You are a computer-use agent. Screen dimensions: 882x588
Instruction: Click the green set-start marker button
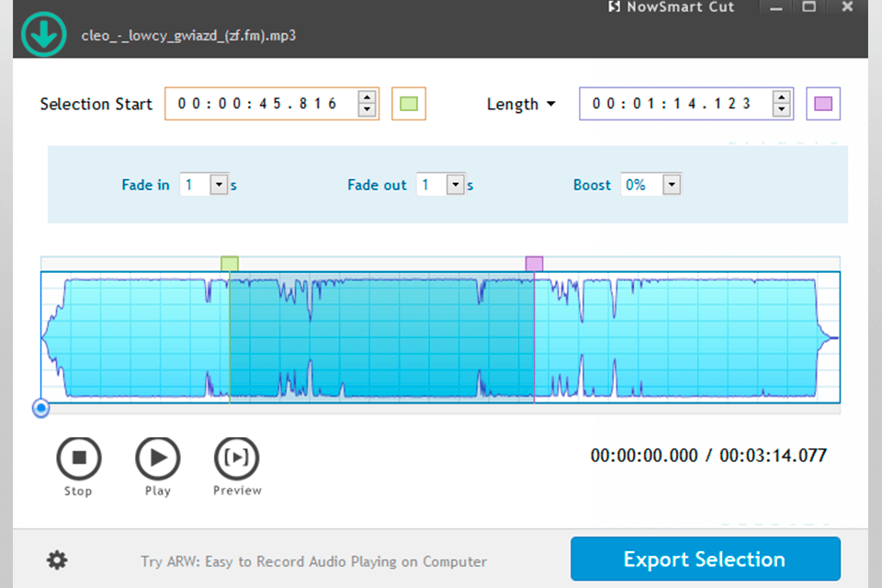click(409, 104)
